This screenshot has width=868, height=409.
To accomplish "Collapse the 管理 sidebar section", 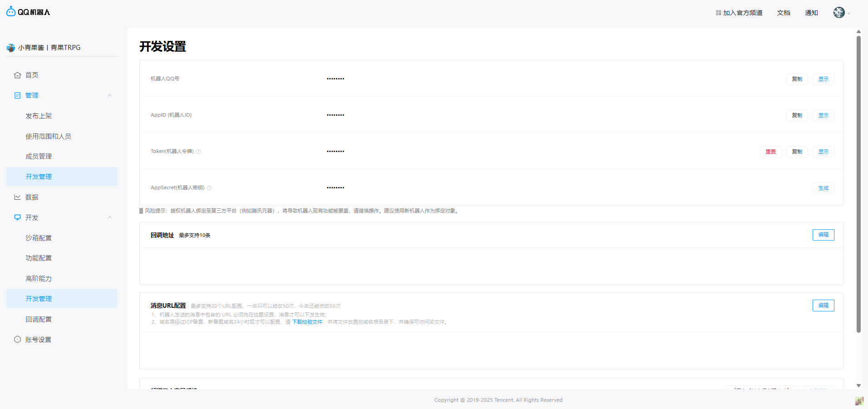I will pyautogui.click(x=110, y=95).
